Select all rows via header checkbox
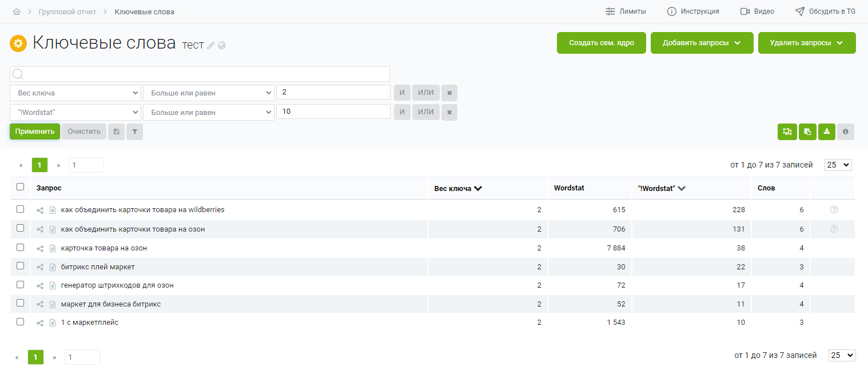 [21, 187]
